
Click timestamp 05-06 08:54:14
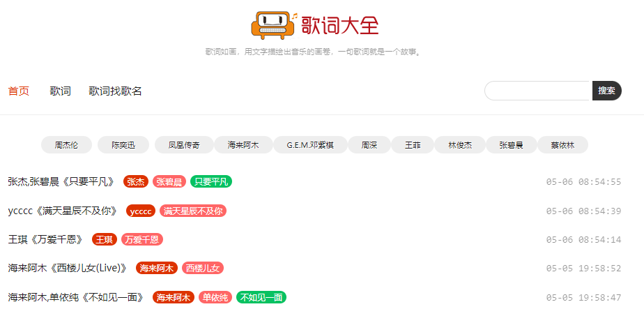point(583,239)
